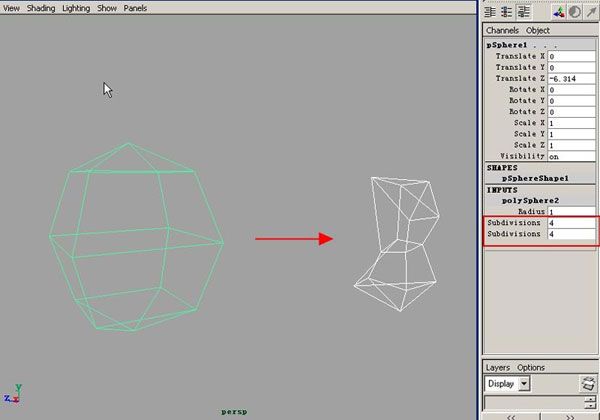Click the first channel box layout icon
600x420 pixels.
[x=491, y=12]
